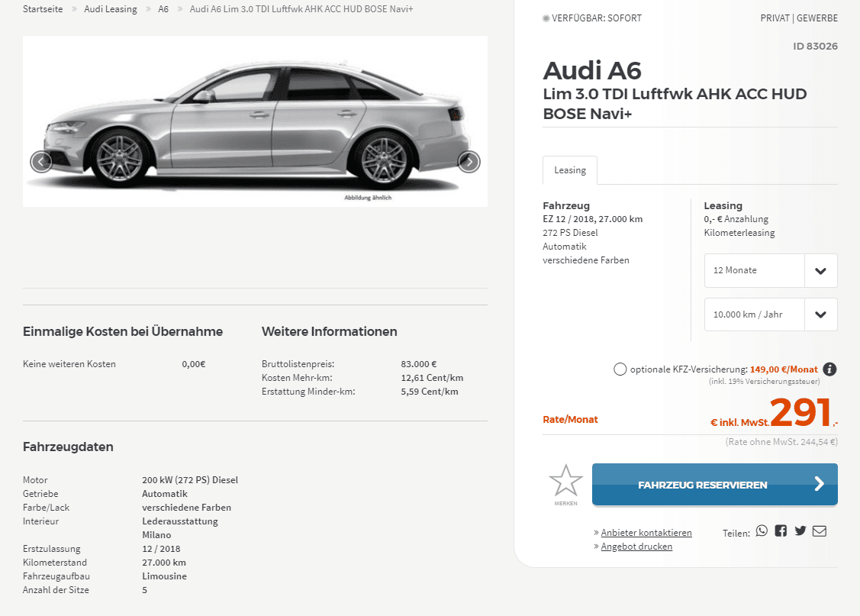Click PRIVAT | GEWERBE label
860x616 pixels.
798,18
